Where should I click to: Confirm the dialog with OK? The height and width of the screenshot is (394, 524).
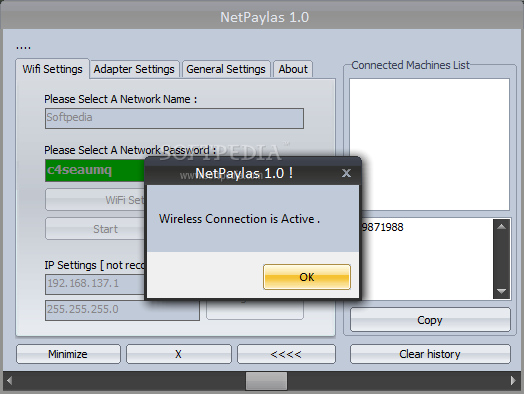[x=307, y=277]
